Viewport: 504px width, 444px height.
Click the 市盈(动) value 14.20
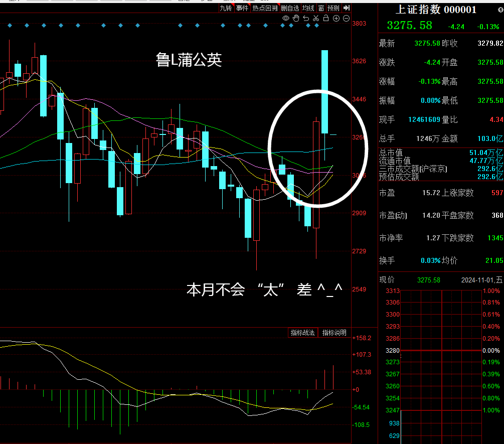(x=431, y=215)
